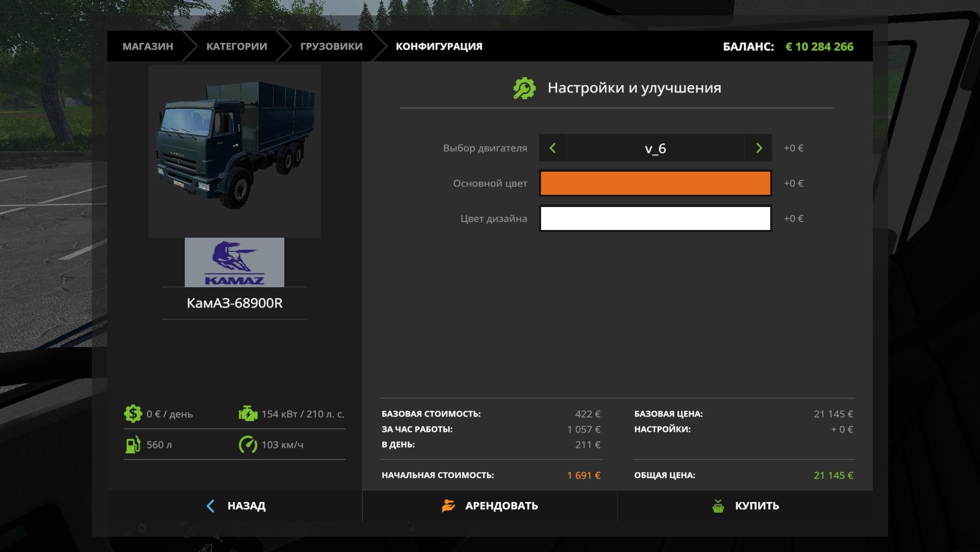Select next engine with right arrow

tap(758, 148)
